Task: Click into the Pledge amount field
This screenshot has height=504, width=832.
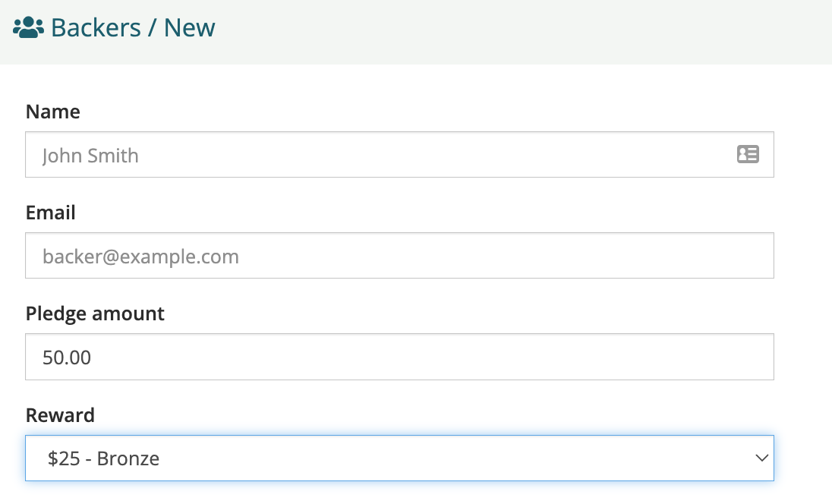Action: click(399, 357)
